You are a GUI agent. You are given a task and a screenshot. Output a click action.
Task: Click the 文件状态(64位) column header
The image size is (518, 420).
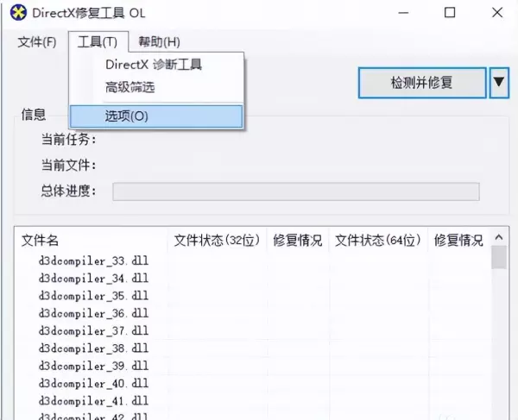(378, 241)
